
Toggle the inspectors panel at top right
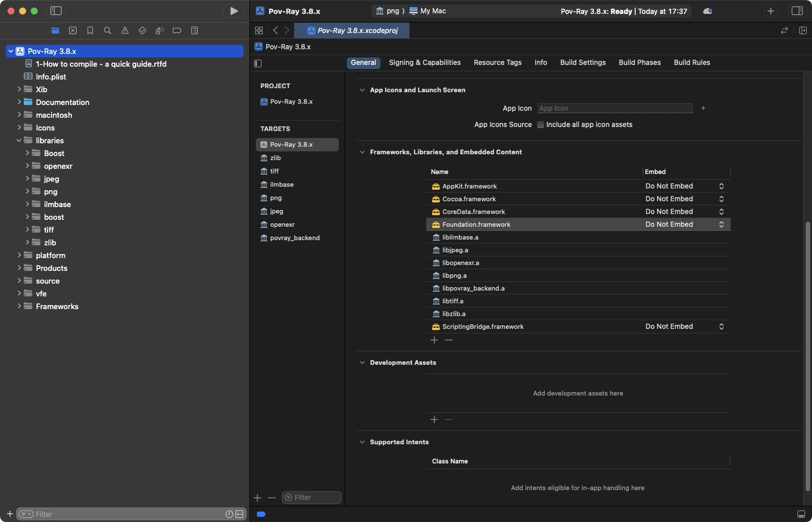click(797, 11)
